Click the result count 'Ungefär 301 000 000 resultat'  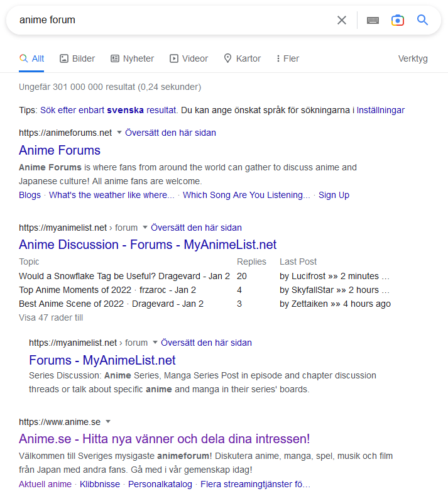click(x=110, y=87)
